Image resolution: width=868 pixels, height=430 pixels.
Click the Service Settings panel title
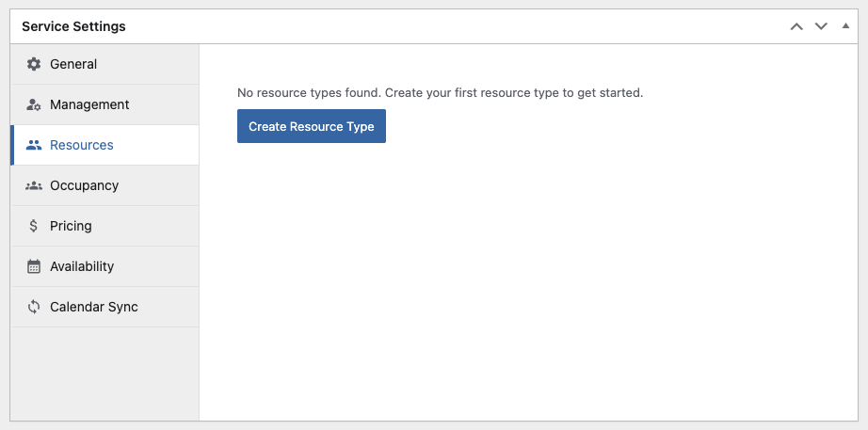73,26
